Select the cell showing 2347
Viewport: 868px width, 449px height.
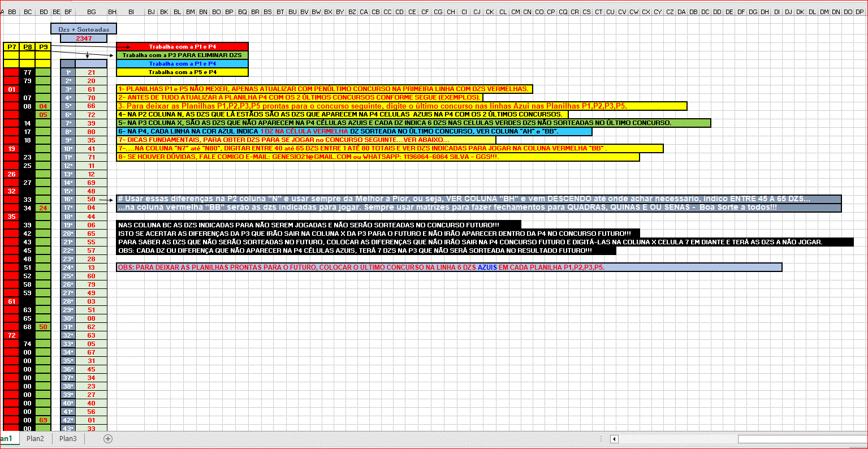[x=84, y=38]
